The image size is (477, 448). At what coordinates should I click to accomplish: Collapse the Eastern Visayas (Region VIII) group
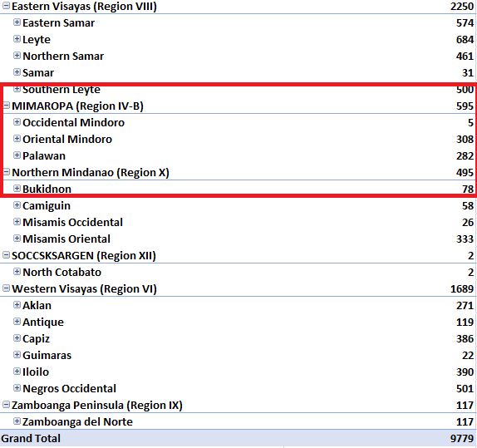coord(6,6)
